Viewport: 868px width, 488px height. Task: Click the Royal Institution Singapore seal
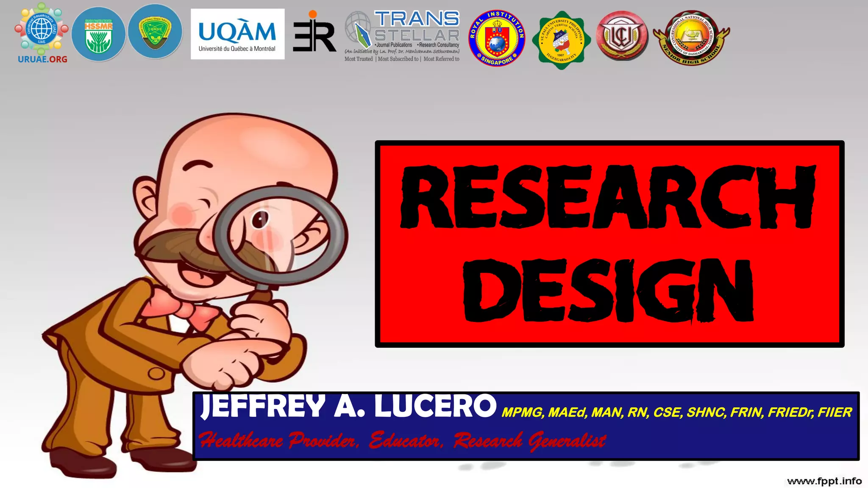(497, 38)
